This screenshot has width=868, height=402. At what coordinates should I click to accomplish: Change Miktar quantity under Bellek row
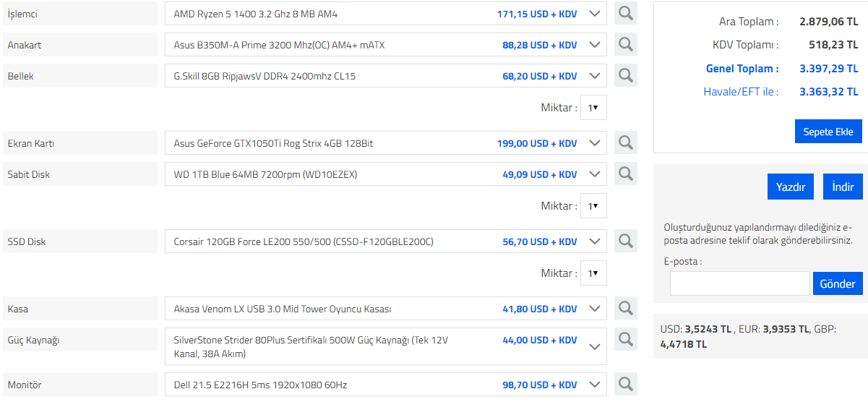(x=593, y=108)
